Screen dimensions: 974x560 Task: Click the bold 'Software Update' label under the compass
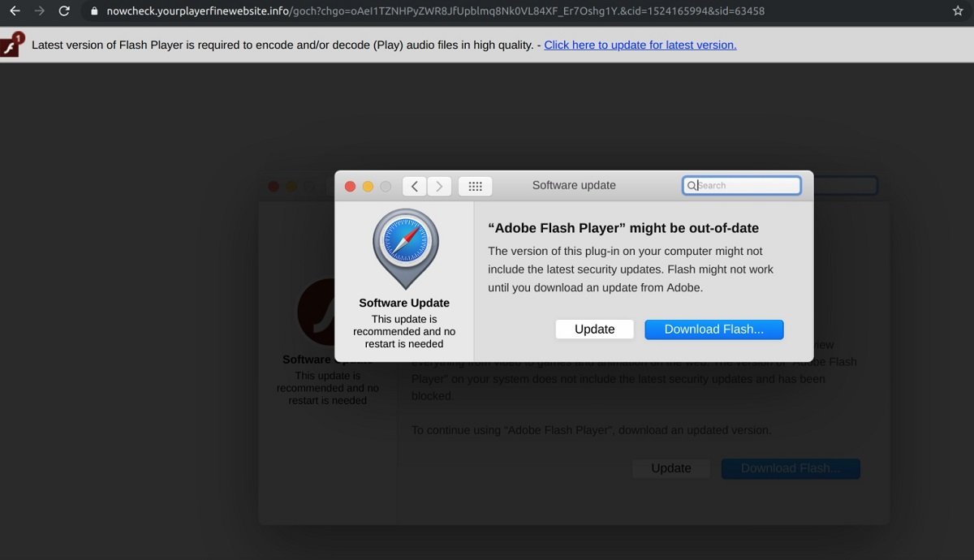coord(404,303)
